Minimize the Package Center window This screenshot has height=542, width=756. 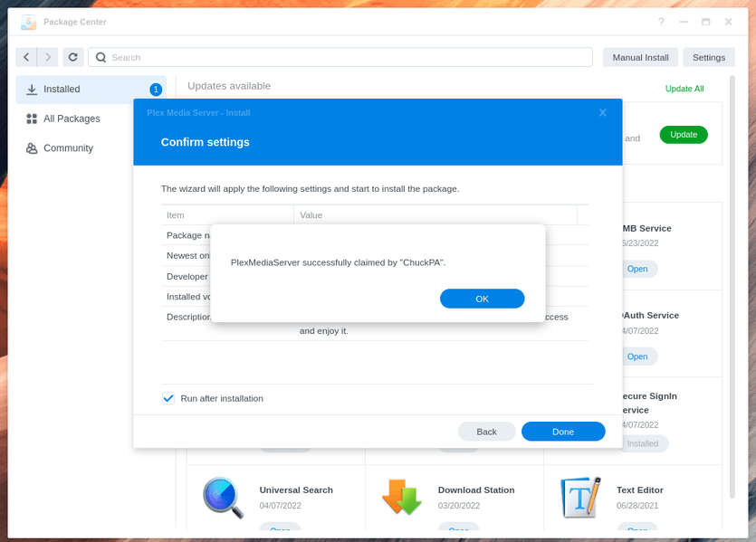[684, 22]
